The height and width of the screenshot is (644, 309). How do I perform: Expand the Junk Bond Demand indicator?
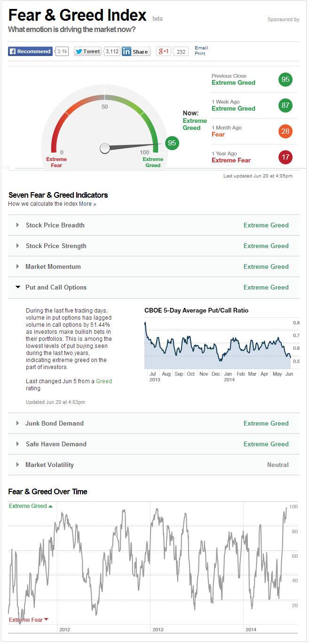55,423
